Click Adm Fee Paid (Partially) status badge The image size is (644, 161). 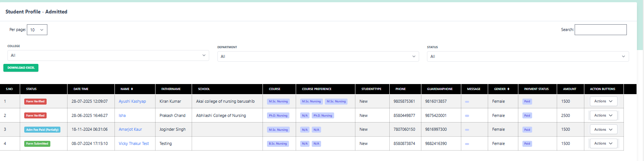[42, 130]
